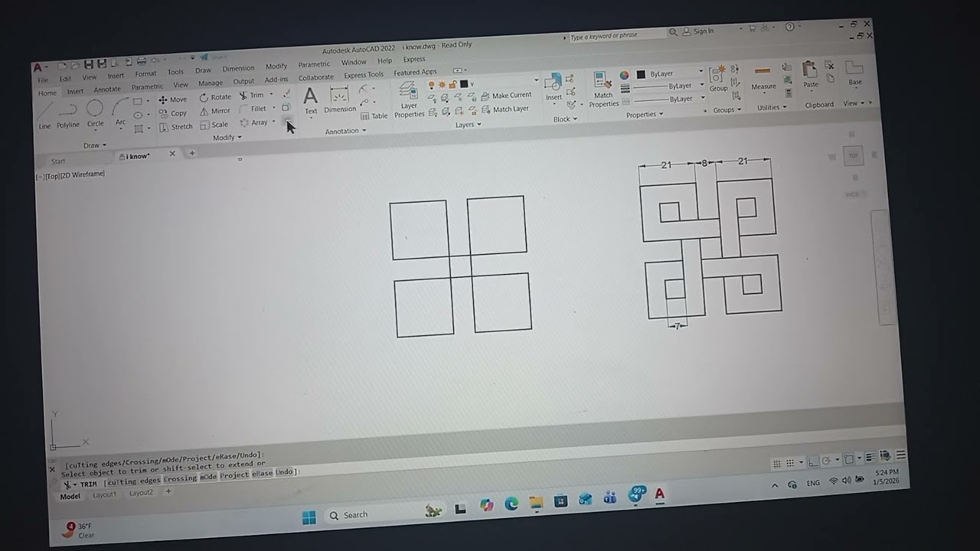980x551 pixels.
Task: Insert a Table from Annotation panel
Action: (x=374, y=116)
